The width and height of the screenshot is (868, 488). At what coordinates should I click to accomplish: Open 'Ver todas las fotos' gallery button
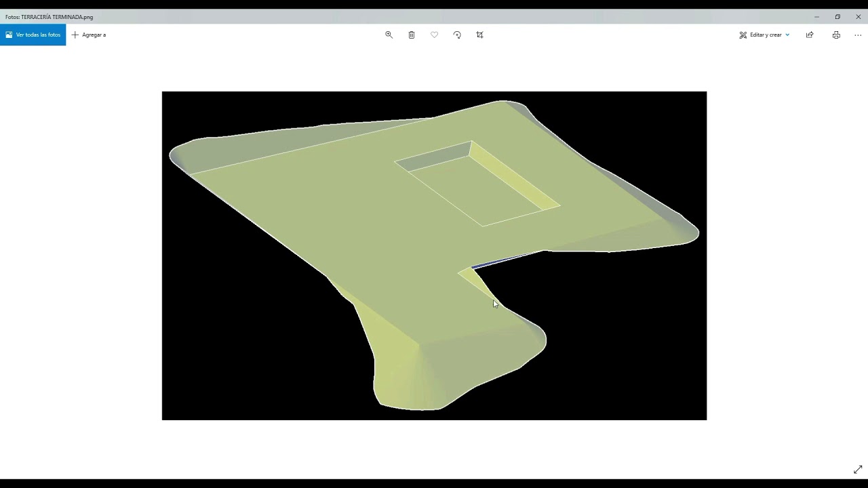33,35
